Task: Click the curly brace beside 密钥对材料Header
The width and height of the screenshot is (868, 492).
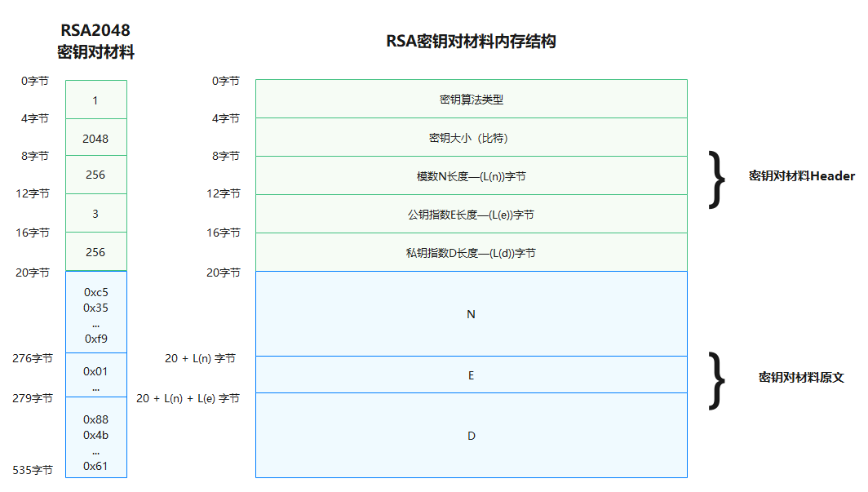Action: 717,179
